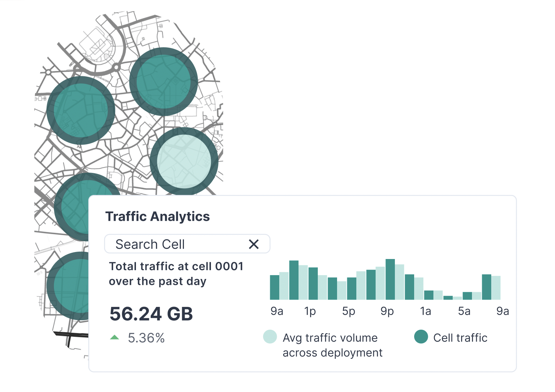Screen dimensions: 555x392
Task: Click the 'Total traffic at cell 0001' text
Action: coord(176,266)
